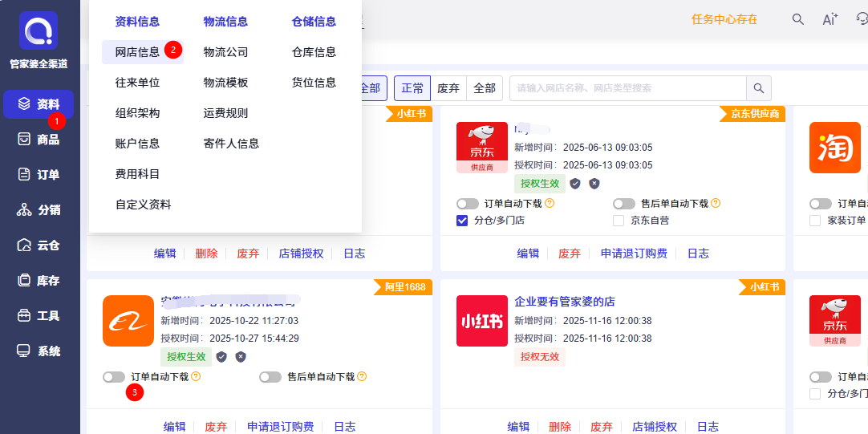Click help icon beside 阿里1688 订单自动下载

[196, 376]
